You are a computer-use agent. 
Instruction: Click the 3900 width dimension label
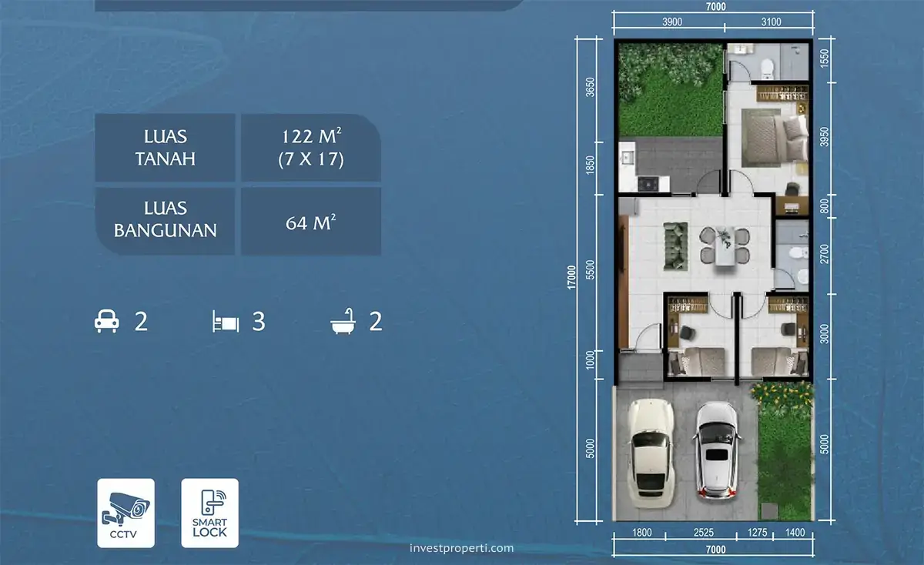[x=671, y=22]
